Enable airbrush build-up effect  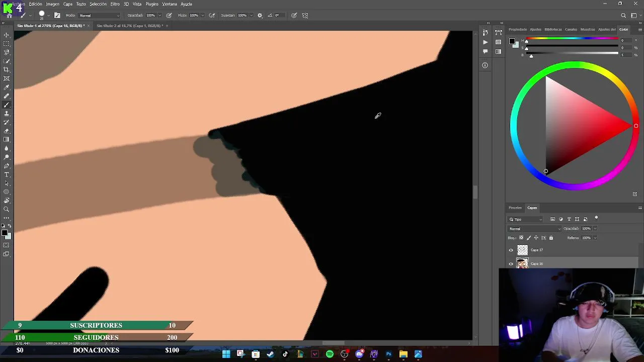[x=212, y=16]
